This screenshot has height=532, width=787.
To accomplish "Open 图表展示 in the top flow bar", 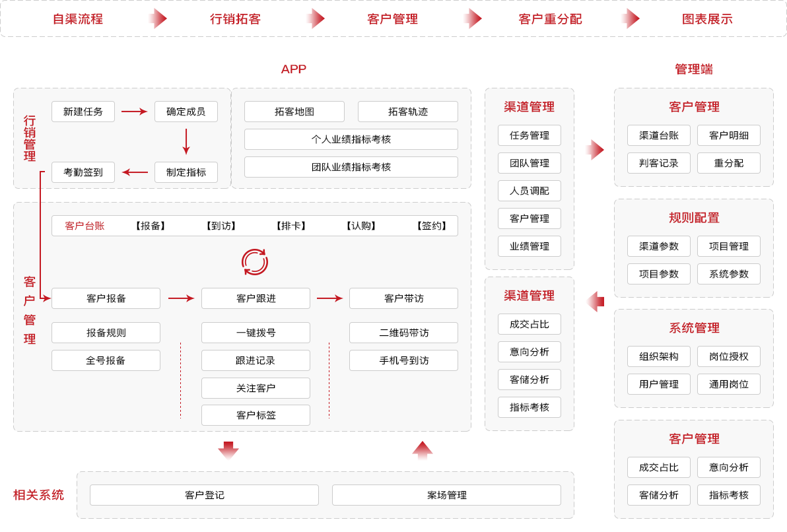I will (707, 19).
